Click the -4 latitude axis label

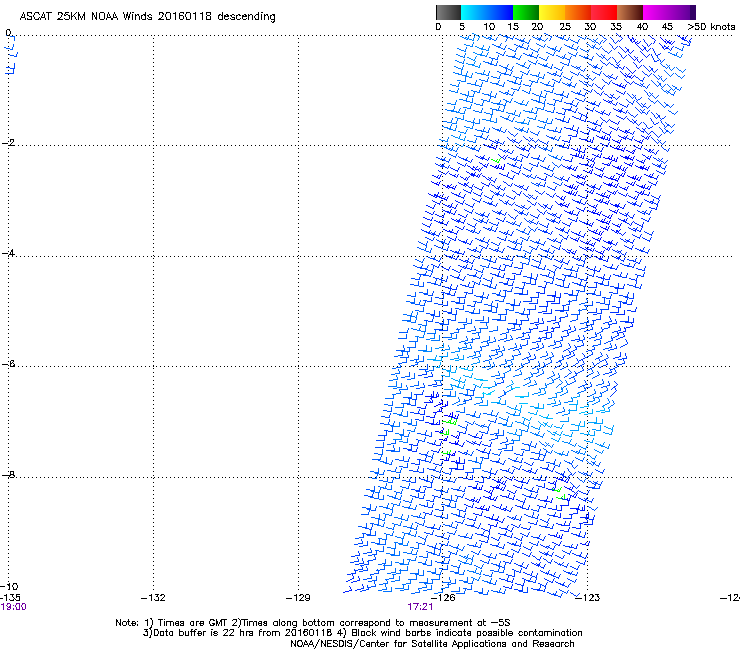pos(8,253)
